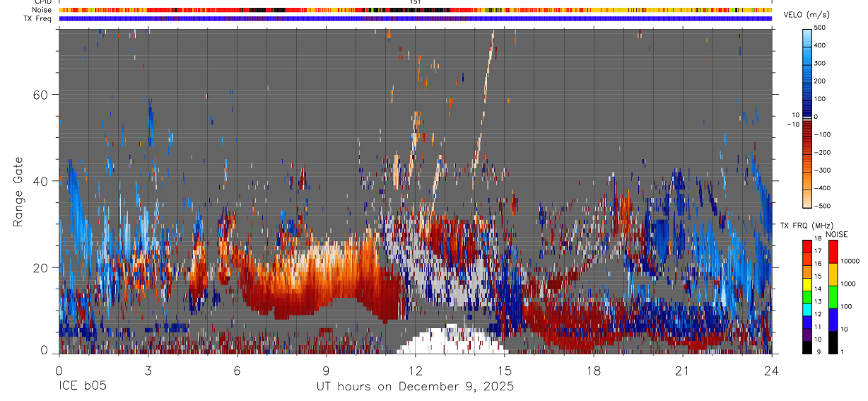Click the 24 tick on UT hours axis
This screenshot has height=401, width=868.
[772, 371]
